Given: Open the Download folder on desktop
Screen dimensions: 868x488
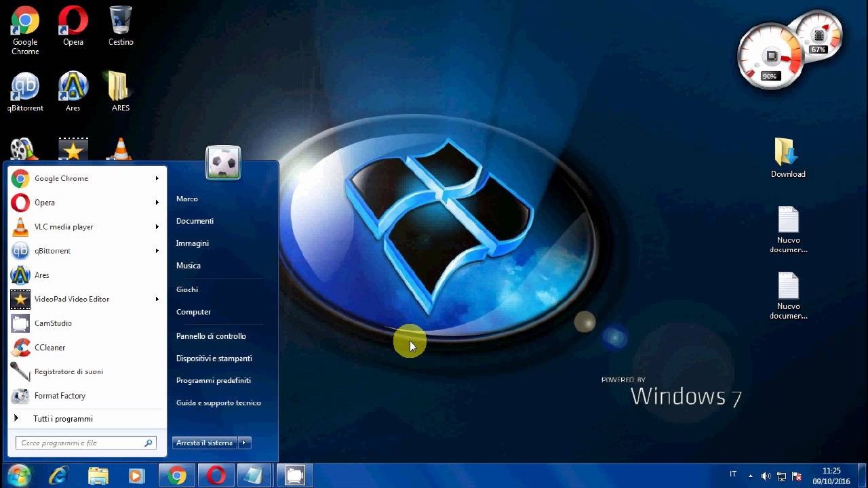Looking at the screenshot, I should click(788, 158).
